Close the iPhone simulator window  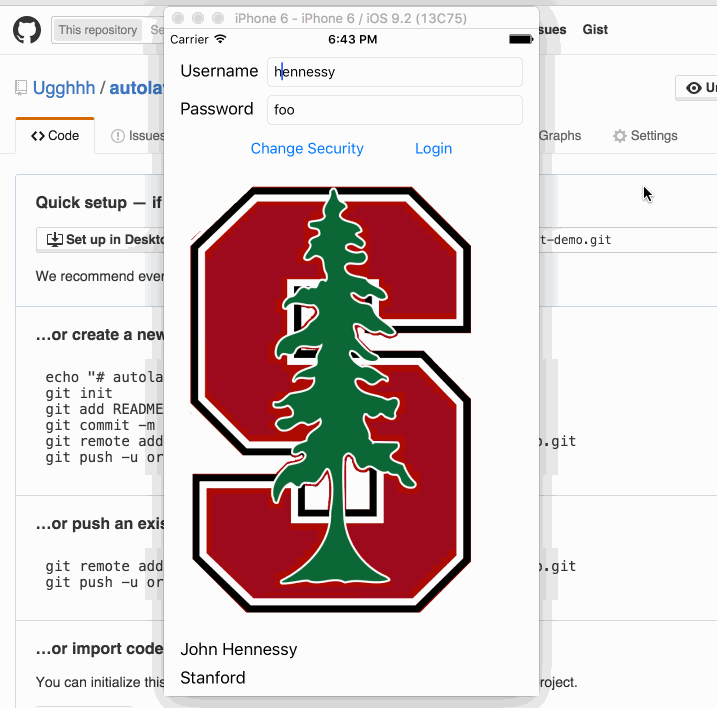click(178, 18)
